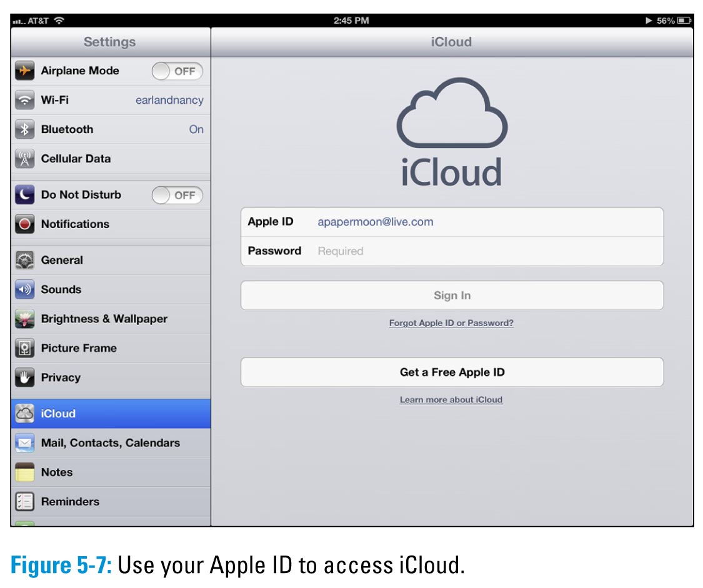Tap the Wi-Fi signal icon in status bar

pyautogui.click(x=59, y=20)
